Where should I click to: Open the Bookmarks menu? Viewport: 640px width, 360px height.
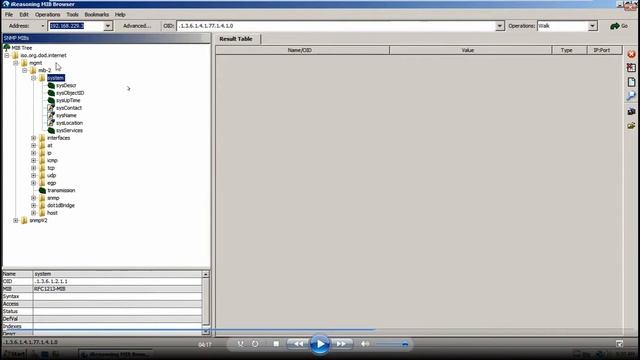pos(97,14)
